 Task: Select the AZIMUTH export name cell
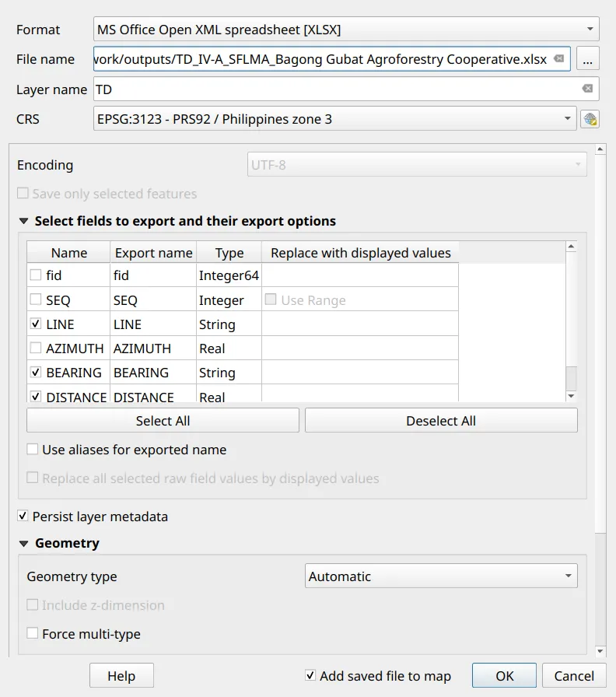(153, 348)
